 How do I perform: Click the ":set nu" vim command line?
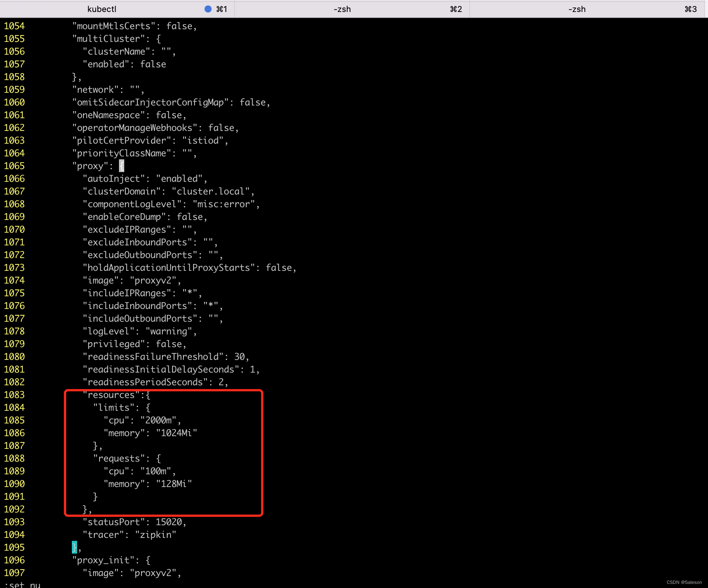point(22,584)
